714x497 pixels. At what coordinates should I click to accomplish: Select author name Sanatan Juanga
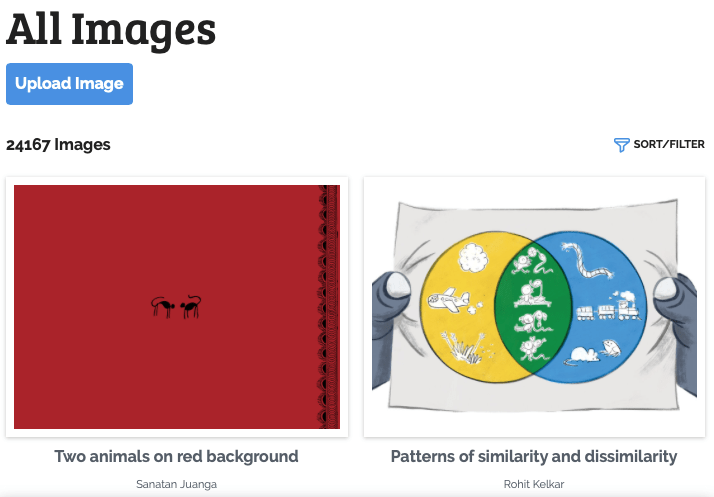177,484
